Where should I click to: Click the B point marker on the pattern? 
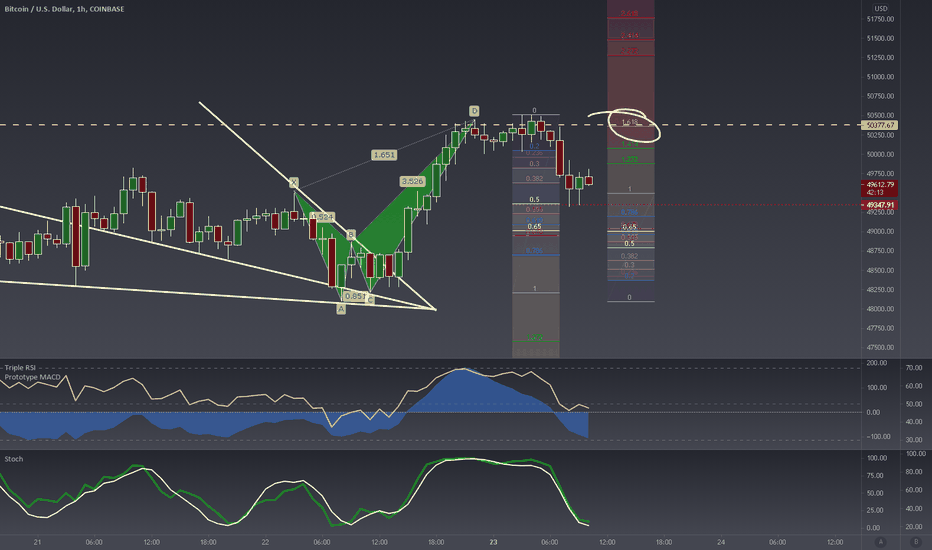point(351,235)
